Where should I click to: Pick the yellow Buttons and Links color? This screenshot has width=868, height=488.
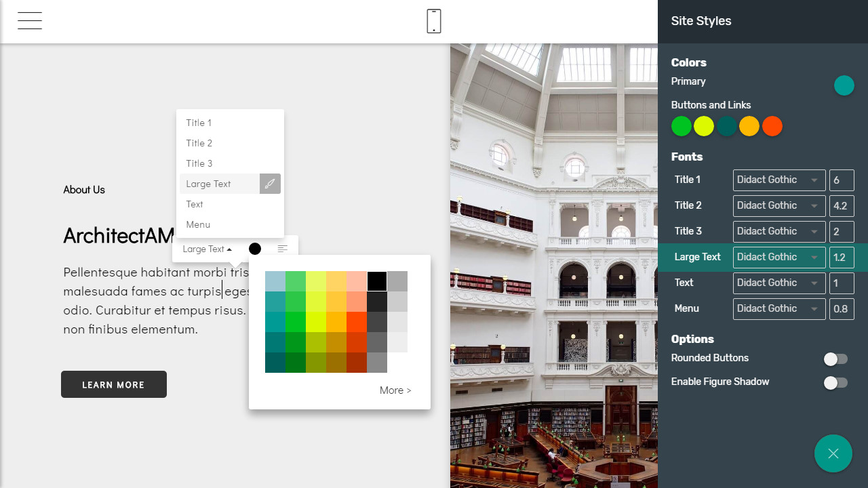point(704,126)
